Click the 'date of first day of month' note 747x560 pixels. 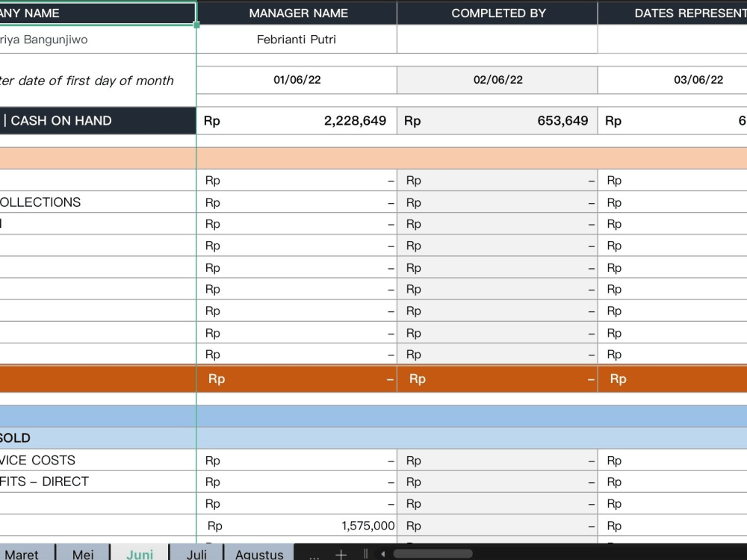click(87, 81)
